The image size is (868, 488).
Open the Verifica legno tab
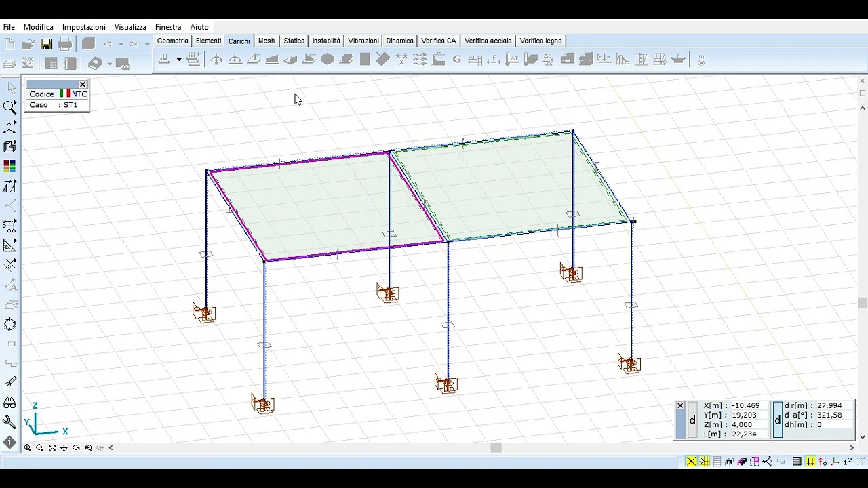click(541, 41)
